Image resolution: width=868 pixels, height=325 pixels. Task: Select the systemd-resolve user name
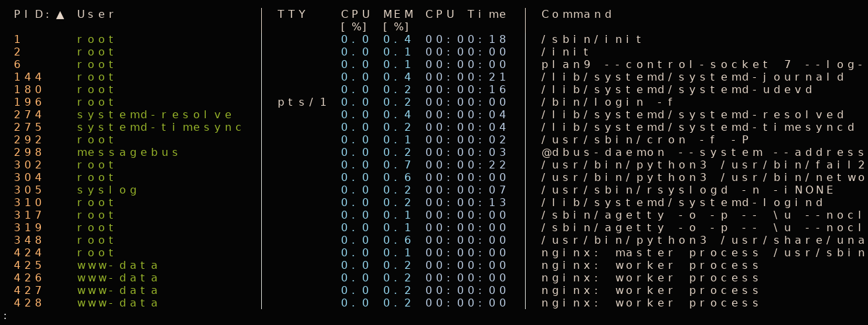(155, 115)
